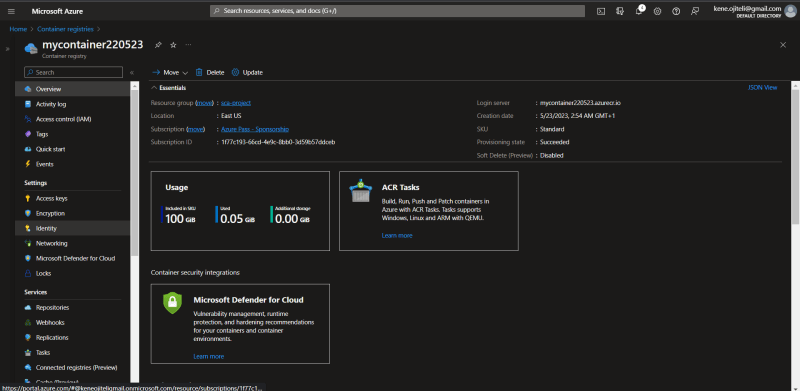The image size is (800, 391).
Task: Click the Usage card
Action: tap(240, 211)
